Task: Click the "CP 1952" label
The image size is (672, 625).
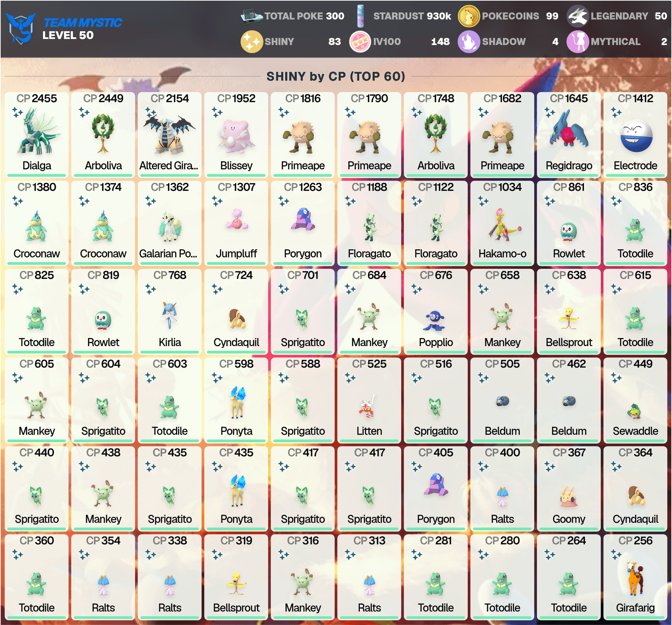Action: click(236, 98)
